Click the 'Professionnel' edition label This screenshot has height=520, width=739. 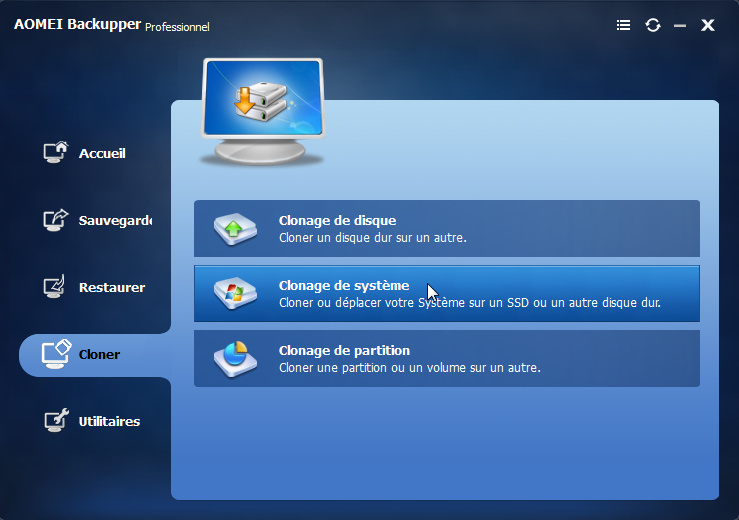177,27
